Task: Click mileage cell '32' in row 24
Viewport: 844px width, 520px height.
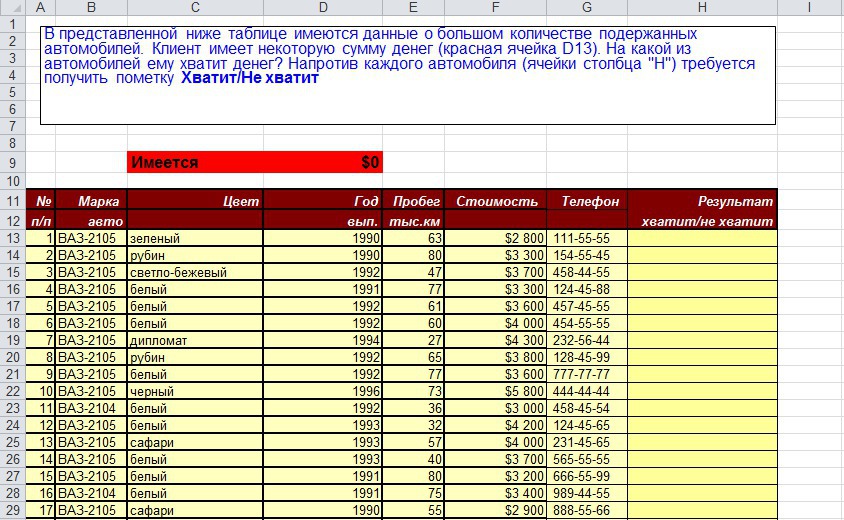Action: tap(413, 425)
